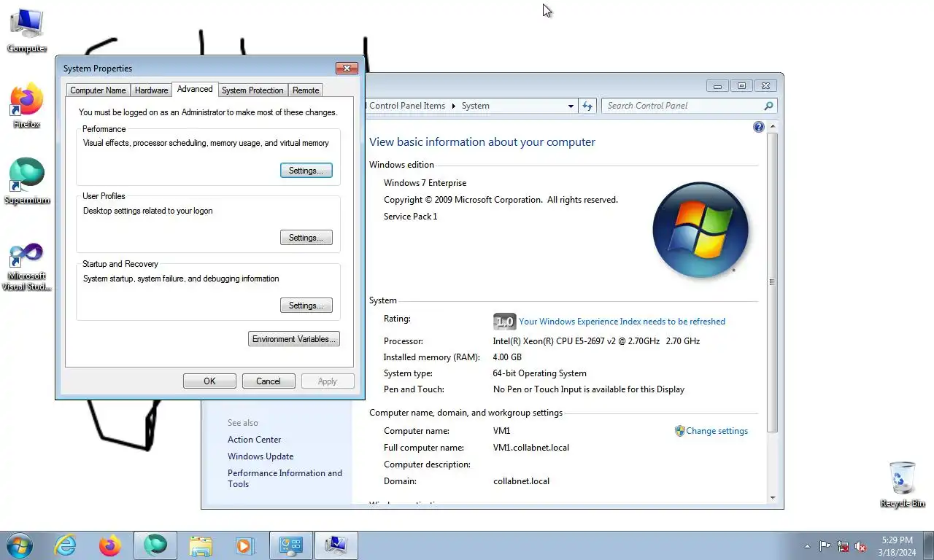Viewport: 934px width, 560px height.
Task: Click Control Panel Items in the breadcrumb
Action: click(x=407, y=106)
